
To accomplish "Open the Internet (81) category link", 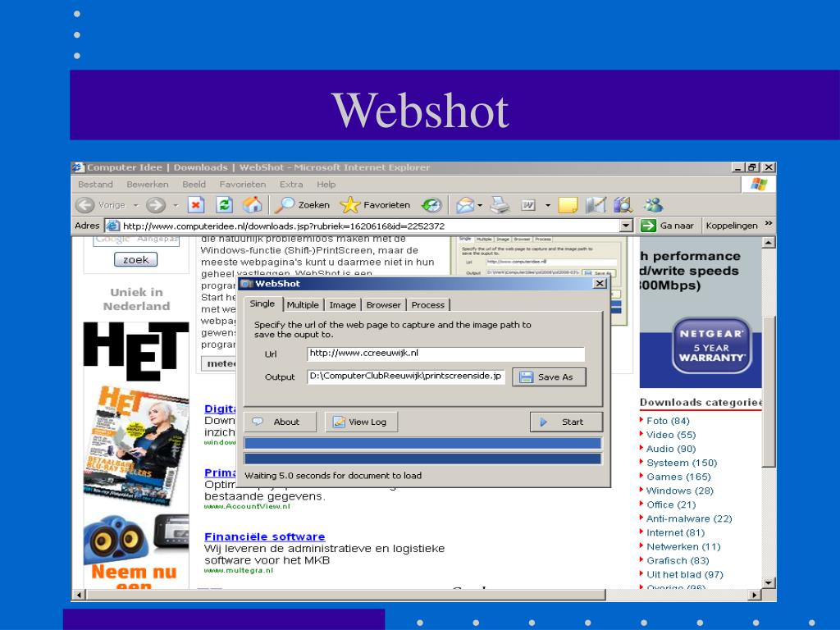I will click(675, 532).
